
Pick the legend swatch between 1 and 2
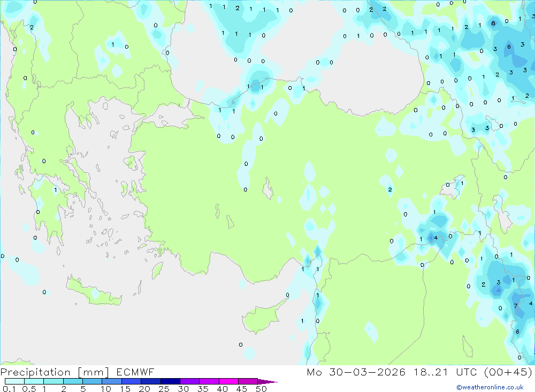point(53,381)
